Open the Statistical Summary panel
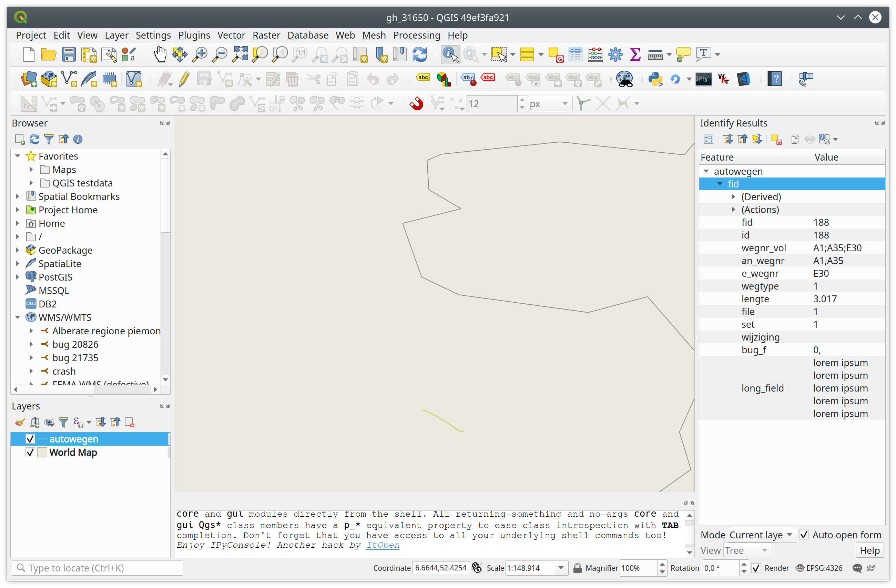896x588 pixels. point(635,54)
